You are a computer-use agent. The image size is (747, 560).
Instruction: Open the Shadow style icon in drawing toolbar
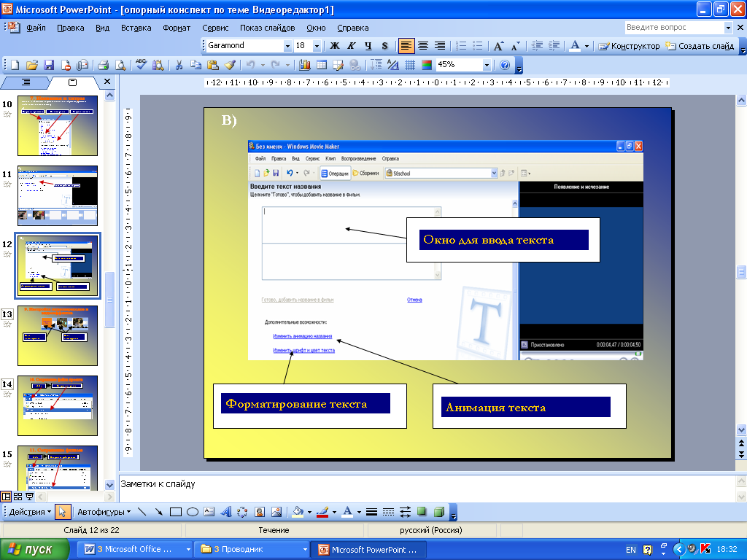[422, 512]
